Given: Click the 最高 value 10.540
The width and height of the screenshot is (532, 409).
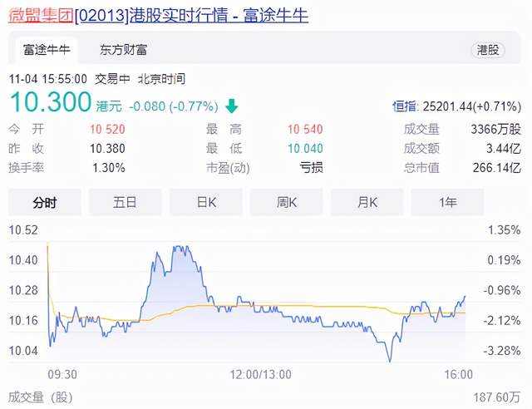Looking at the screenshot, I should (305, 129).
